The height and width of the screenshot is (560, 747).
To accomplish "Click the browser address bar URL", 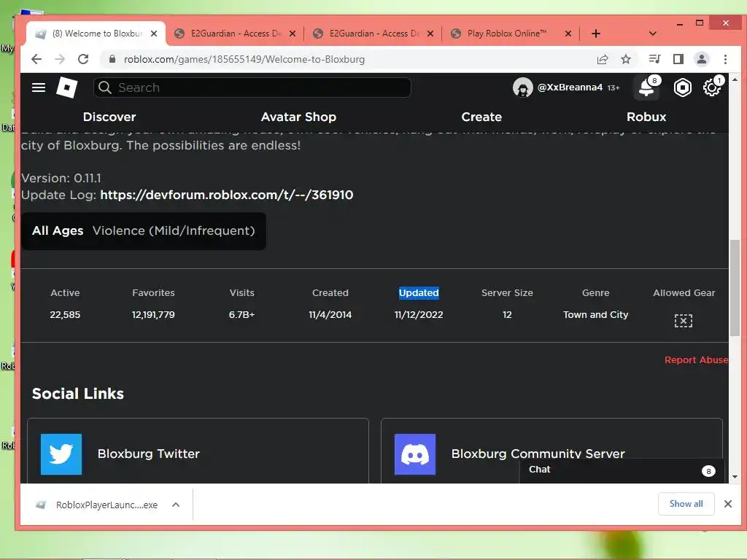I will click(x=244, y=59).
